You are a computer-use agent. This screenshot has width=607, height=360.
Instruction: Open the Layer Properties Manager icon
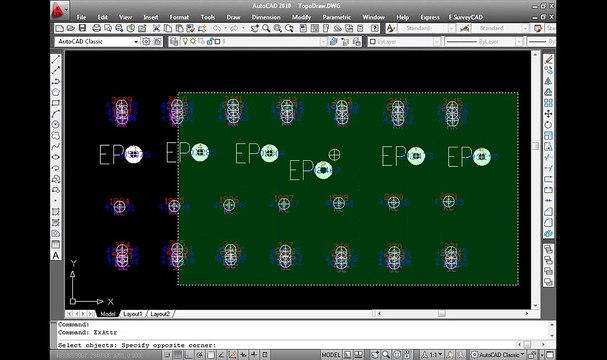[174, 41]
